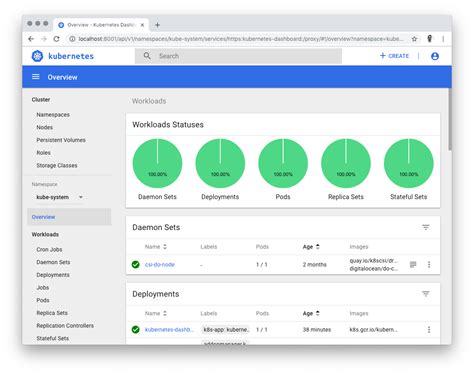Open Deployments in sidebar

[x=53, y=275]
